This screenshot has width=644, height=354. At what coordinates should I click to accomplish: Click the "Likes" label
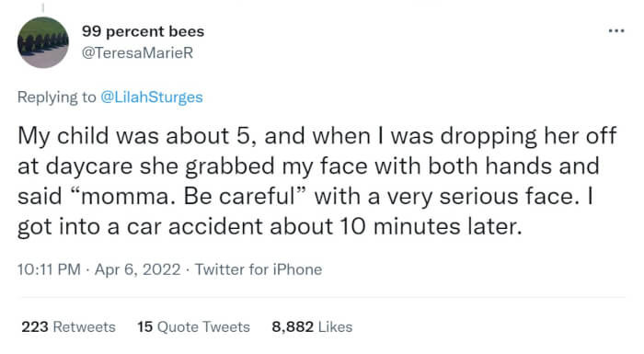(x=335, y=327)
